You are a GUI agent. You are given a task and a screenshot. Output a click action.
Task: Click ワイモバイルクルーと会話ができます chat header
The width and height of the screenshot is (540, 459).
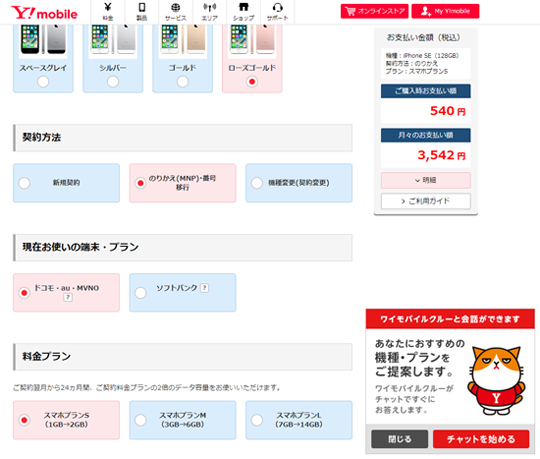pos(450,319)
